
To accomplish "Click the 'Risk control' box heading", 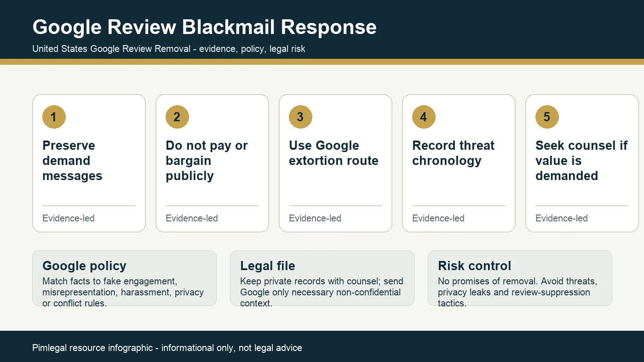I will 475,266.
